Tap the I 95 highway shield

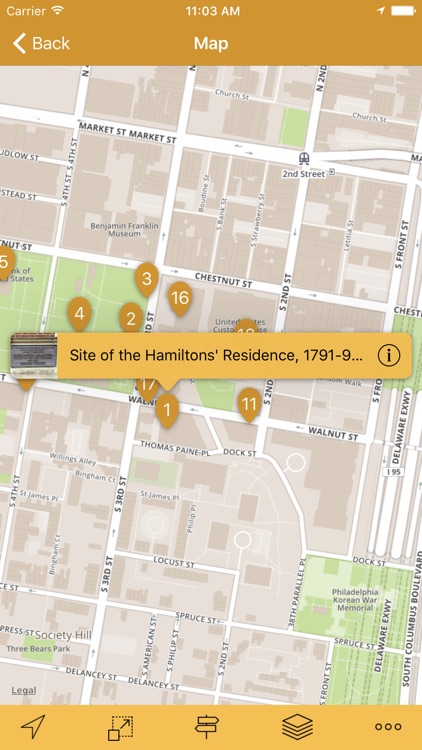(x=393, y=472)
